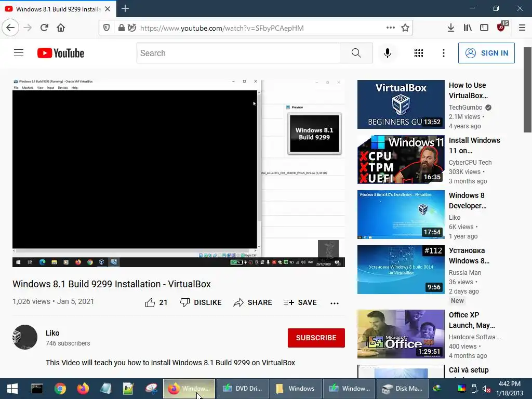The width and height of the screenshot is (532, 399).
Task: Open the taskbar clock showing 4:42 PM
Action: [x=510, y=389]
